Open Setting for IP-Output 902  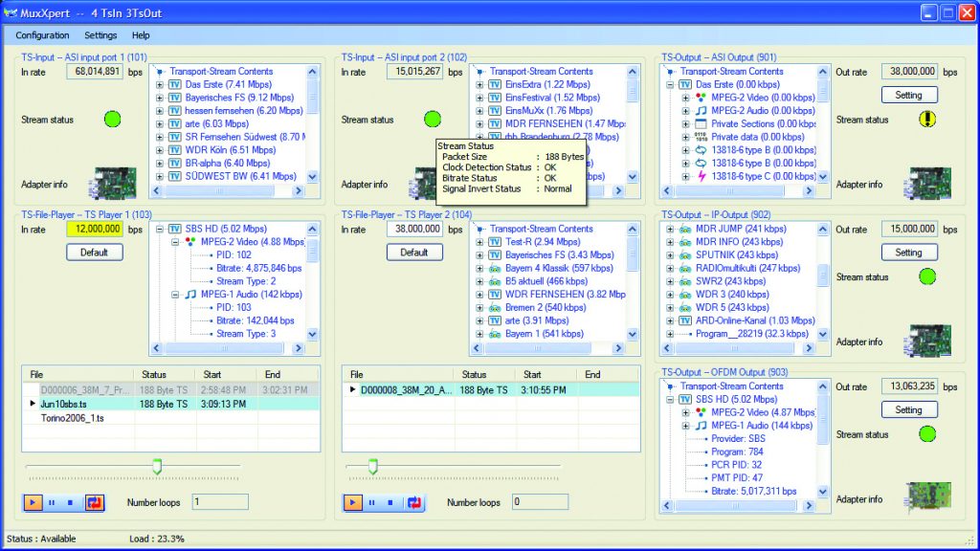tap(909, 253)
